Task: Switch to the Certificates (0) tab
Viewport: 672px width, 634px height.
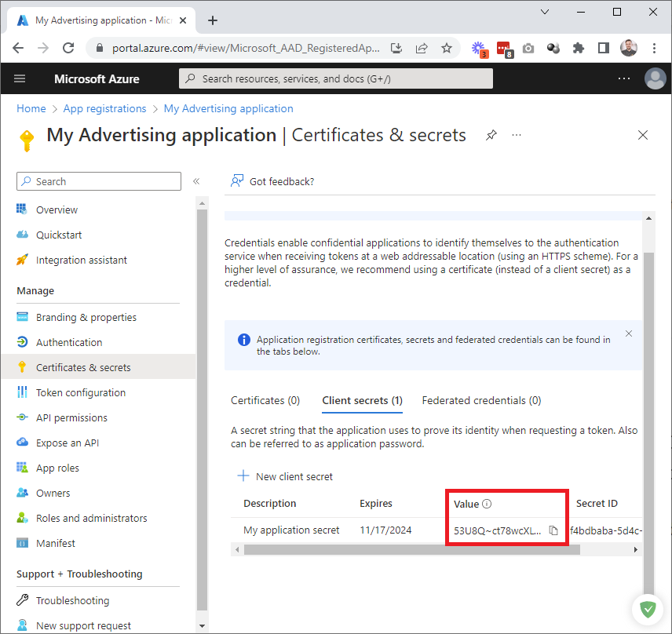Action: coord(265,400)
